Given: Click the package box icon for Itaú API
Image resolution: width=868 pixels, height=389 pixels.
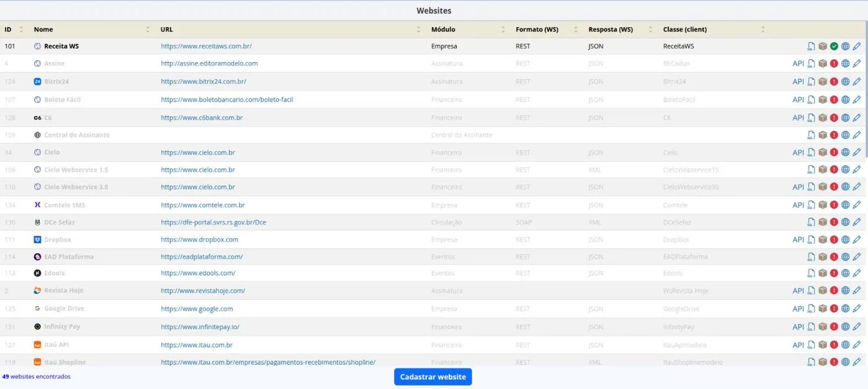Looking at the screenshot, I should [x=823, y=345].
